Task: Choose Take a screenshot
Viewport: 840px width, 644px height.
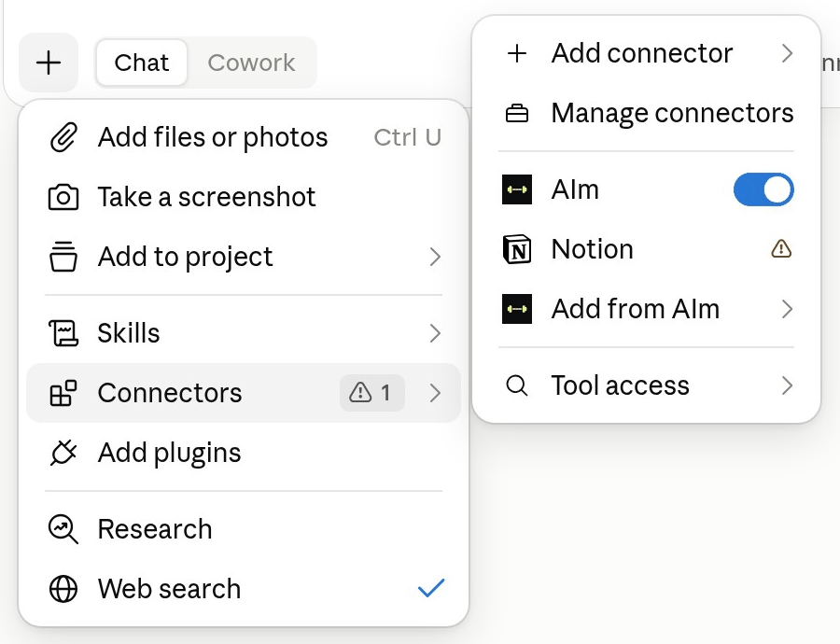Action: (244, 197)
